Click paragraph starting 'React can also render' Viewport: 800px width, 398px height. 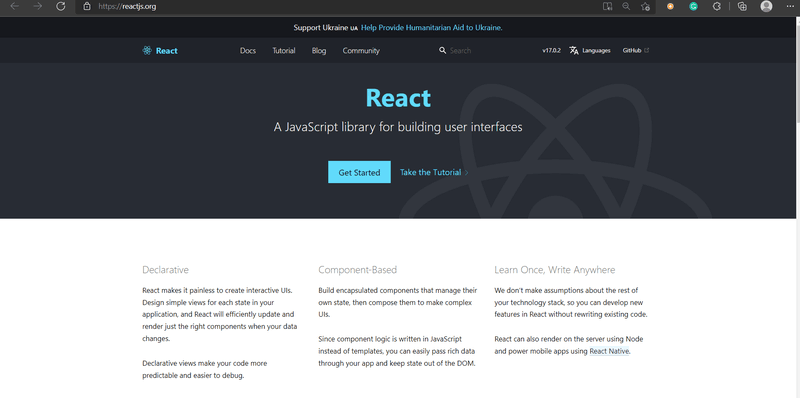569,345
